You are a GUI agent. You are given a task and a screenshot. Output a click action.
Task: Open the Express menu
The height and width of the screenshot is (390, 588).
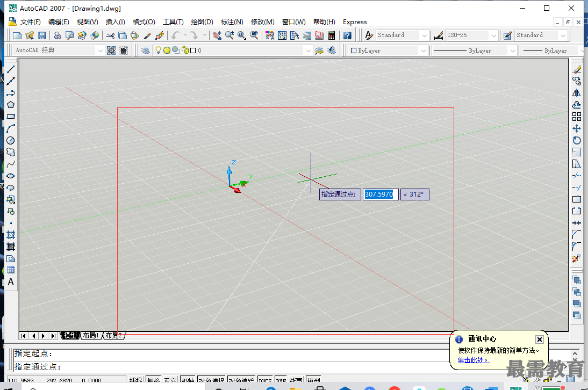(x=354, y=21)
